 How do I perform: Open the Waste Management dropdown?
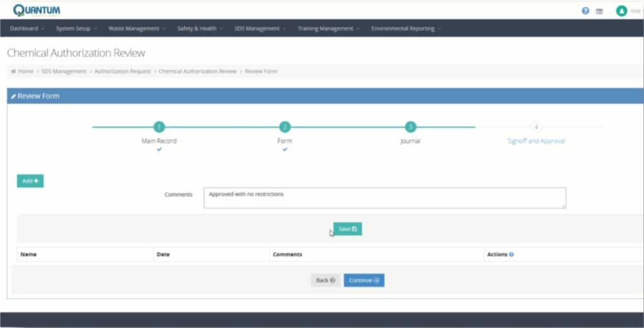(x=137, y=28)
